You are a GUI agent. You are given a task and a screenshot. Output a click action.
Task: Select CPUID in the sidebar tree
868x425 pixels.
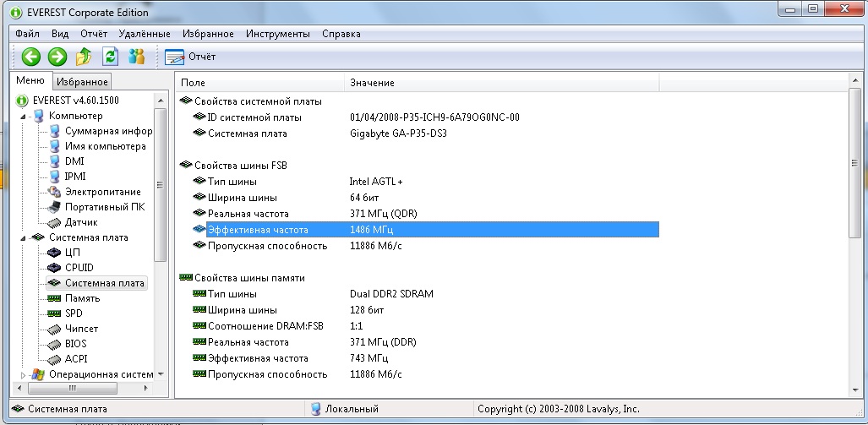79,268
